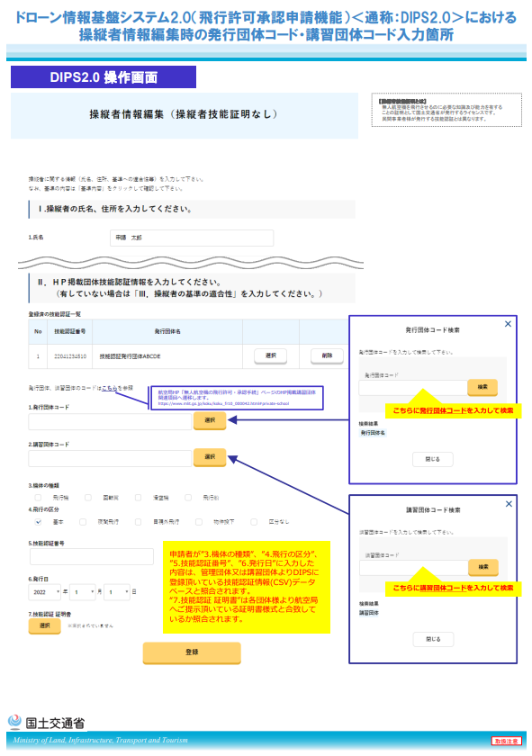Viewport: 532px width, 756px height.
Task: Uncheck the 基本 flight category checkbox
Action: pyautogui.click(x=38, y=522)
